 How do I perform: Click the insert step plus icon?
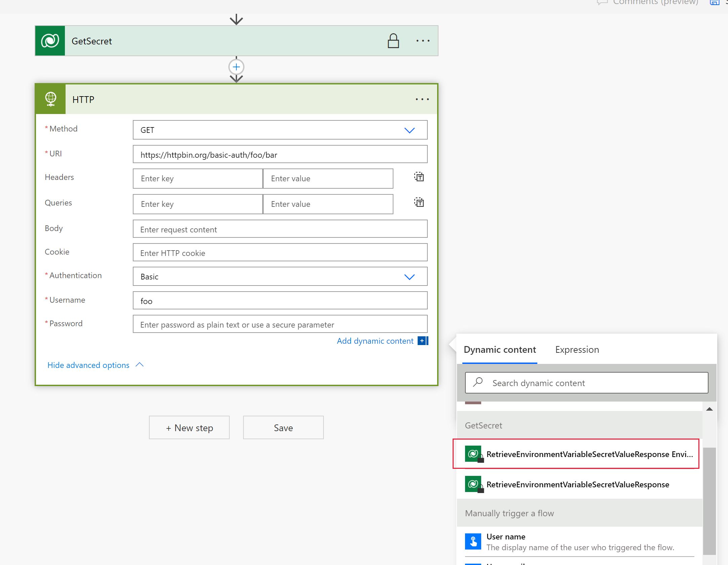tap(236, 67)
